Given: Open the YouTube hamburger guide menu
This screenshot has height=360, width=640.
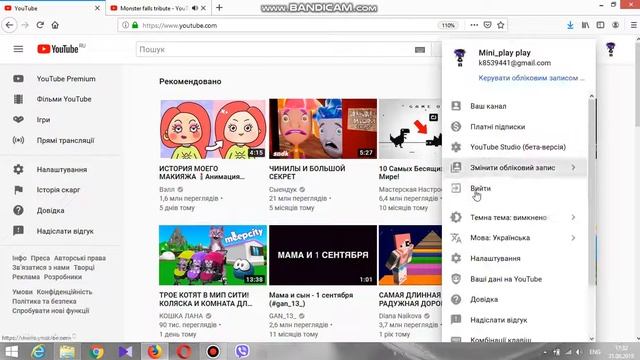Looking at the screenshot, I should coord(18,49).
